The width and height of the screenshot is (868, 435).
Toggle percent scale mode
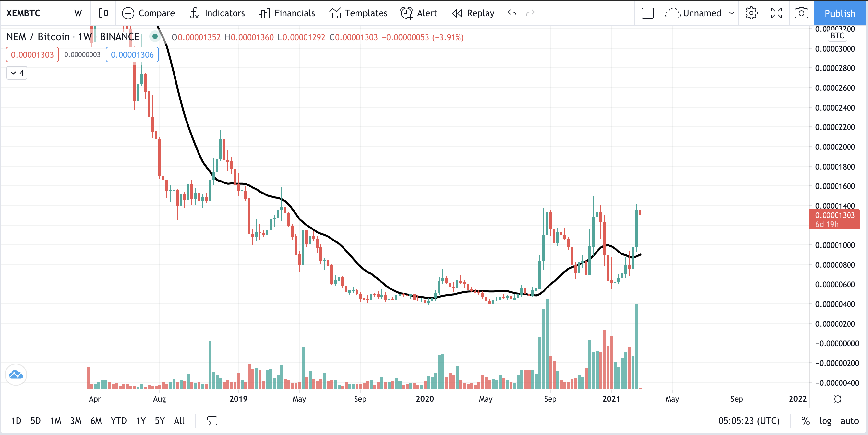coord(805,421)
